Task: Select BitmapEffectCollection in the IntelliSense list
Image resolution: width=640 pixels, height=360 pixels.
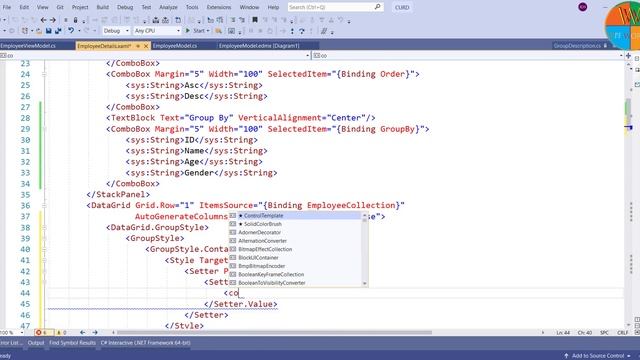Action: (x=295, y=249)
